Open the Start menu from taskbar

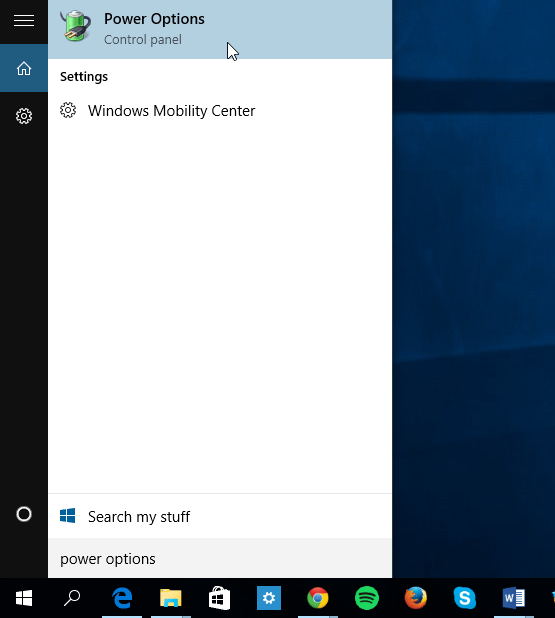24,598
